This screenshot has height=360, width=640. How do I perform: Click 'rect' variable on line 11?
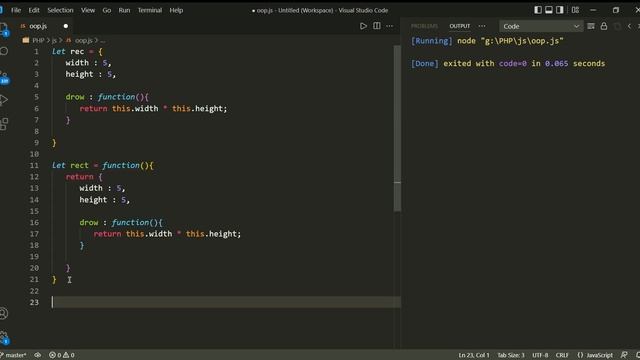pyautogui.click(x=79, y=165)
